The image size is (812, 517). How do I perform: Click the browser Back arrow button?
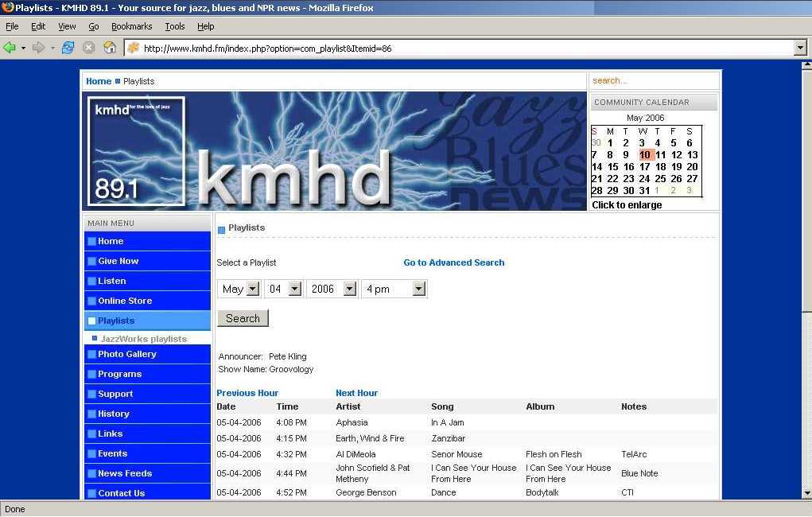(x=10, y=48)
